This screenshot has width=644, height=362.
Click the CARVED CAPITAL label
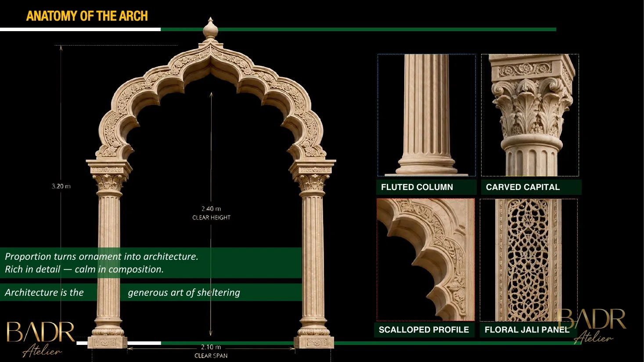(523, 187)
